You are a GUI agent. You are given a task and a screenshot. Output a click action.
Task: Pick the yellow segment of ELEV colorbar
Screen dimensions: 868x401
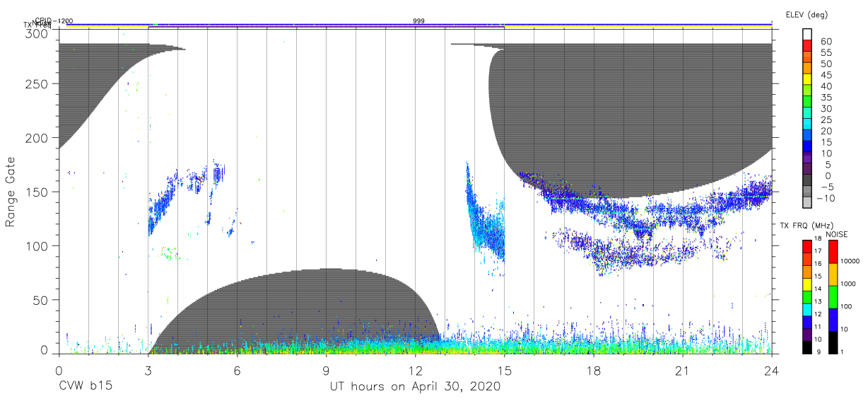[x=808, y=81]
